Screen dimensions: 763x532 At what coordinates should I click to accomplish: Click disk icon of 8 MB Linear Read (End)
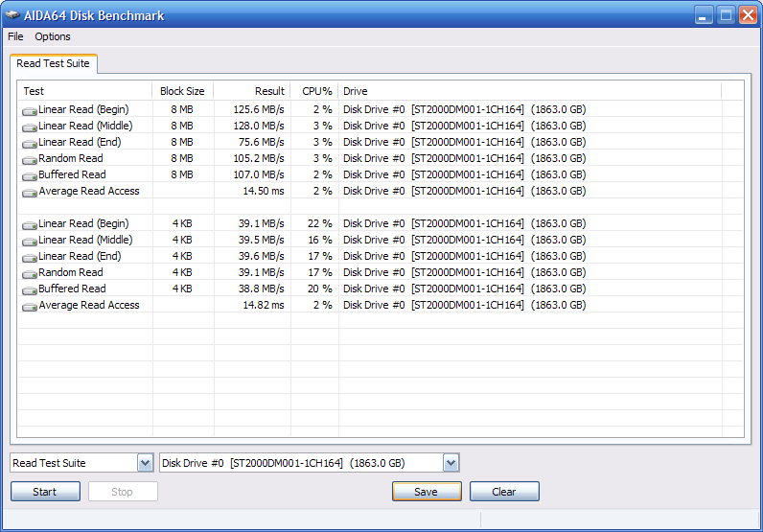click(x=30, y=144)
